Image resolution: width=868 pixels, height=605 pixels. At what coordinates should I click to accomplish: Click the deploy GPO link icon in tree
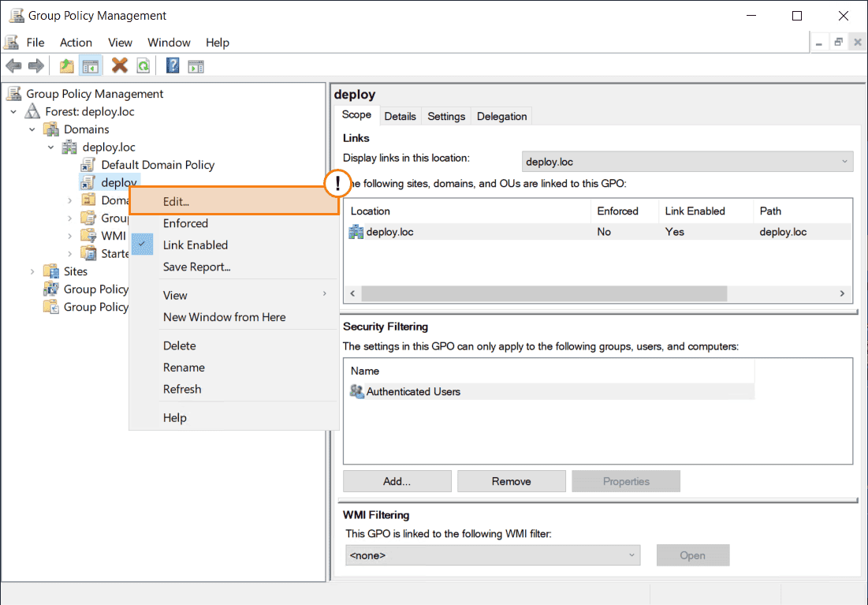pos(88,182)
